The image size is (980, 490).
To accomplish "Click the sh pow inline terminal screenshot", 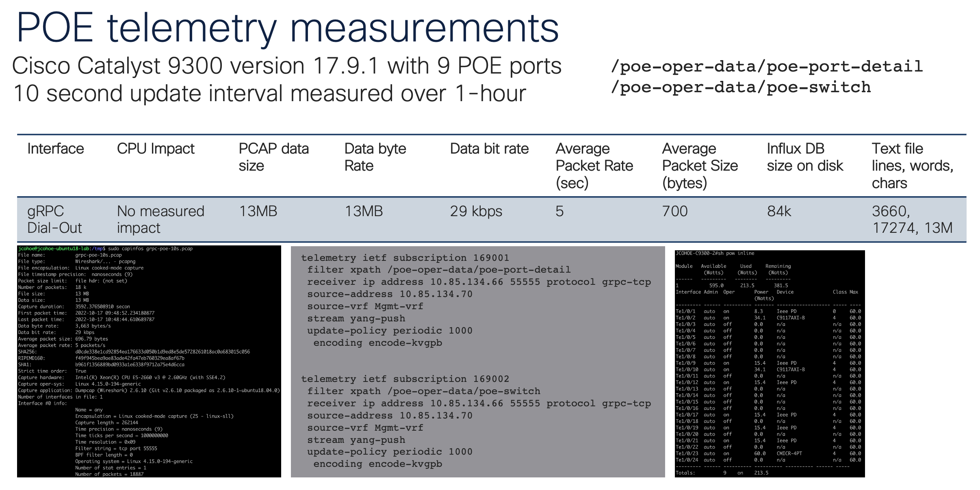I will click(770, 364).
